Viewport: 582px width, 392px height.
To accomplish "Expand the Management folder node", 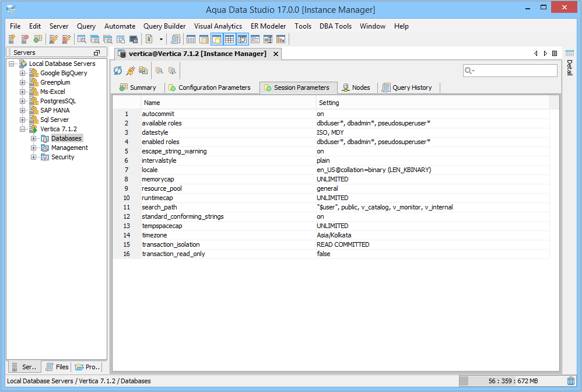I will 33,148.
